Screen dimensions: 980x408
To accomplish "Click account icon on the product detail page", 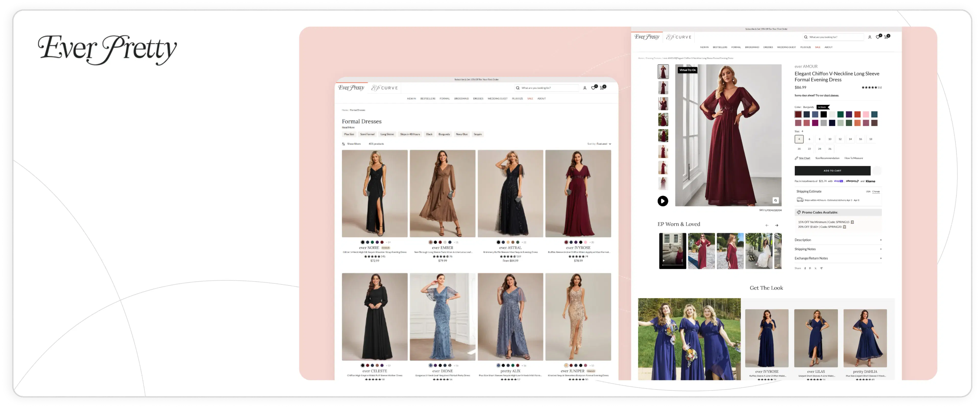I will (x=870, y=37).
